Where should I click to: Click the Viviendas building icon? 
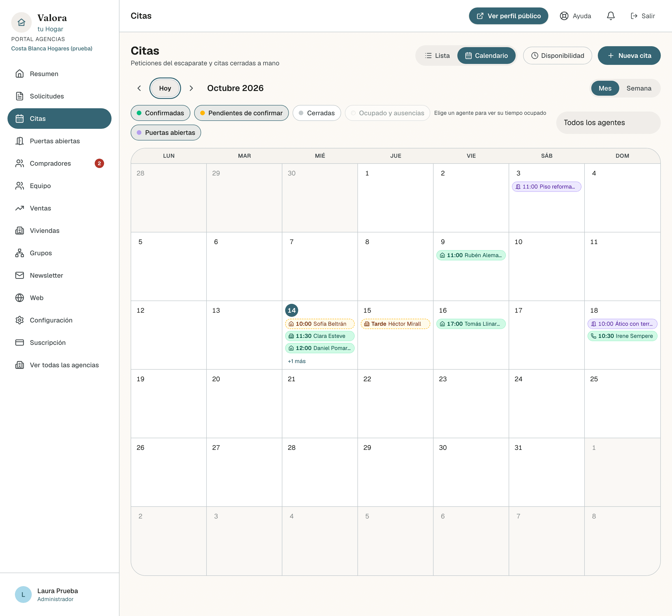click(20, 231)
